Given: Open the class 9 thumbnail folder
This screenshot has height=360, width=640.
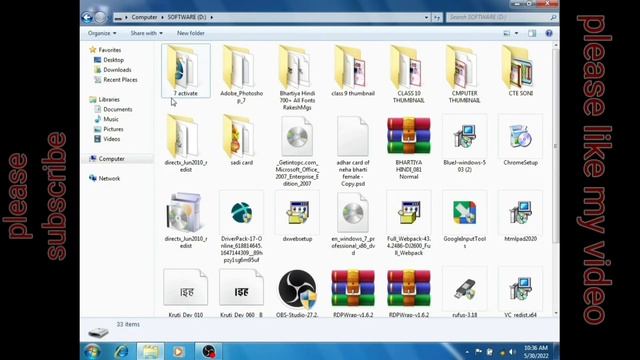Looking at the screenshot, I should [x=353, y=71].
